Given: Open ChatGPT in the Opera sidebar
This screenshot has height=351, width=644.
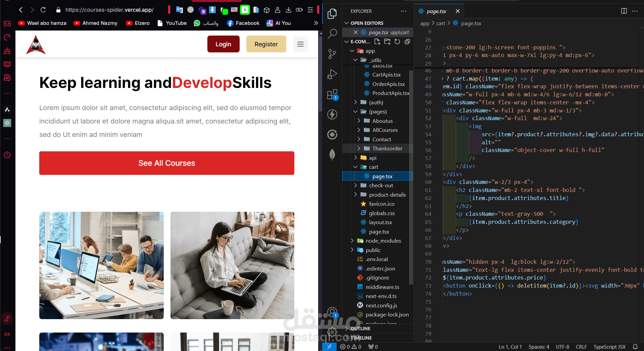Looking at the screenshot, I should 7,123.
